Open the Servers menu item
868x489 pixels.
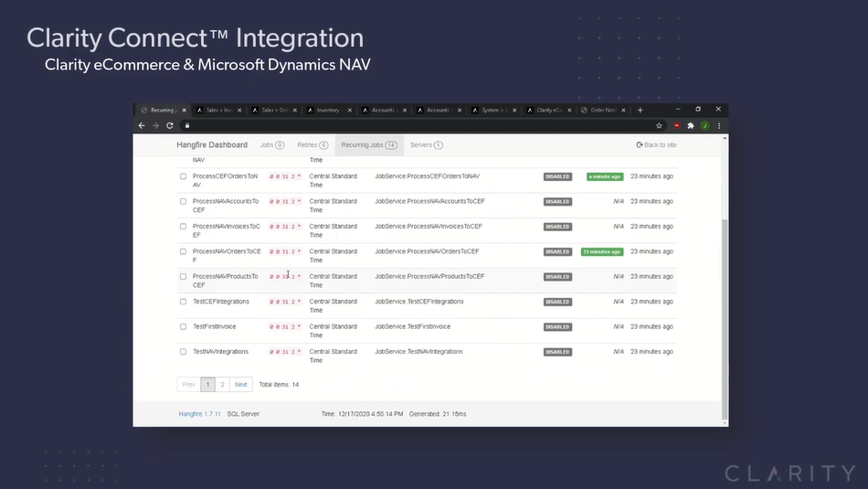pos(426,145)
